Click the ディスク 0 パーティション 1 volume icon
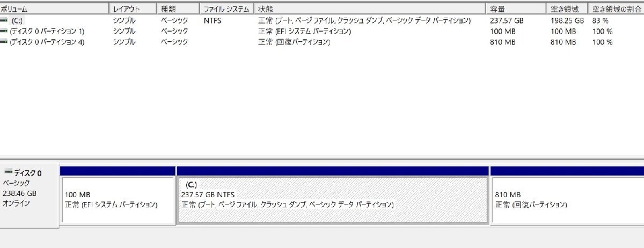 4,31
